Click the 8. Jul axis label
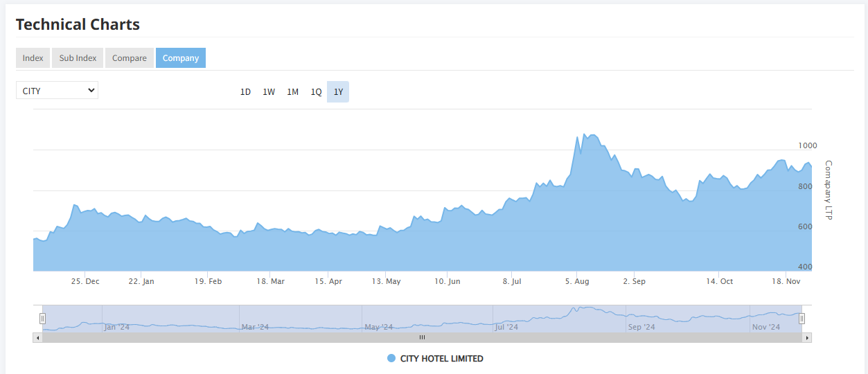This screenshot has width=868, height=374. [511, 282]
